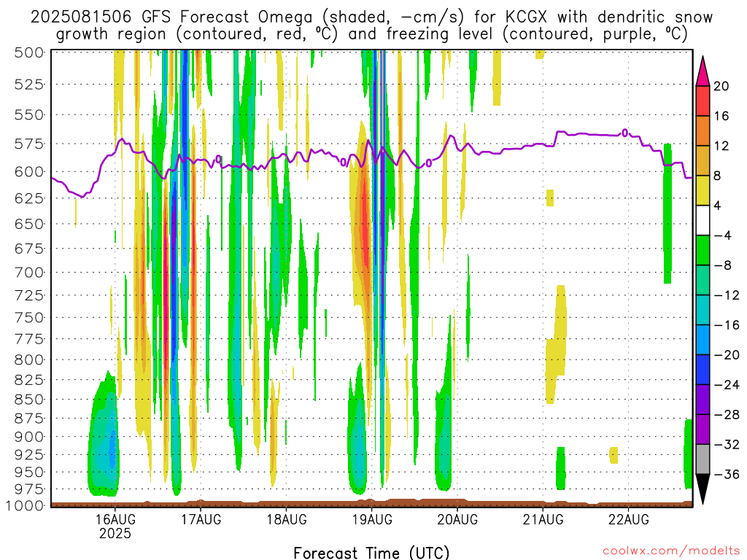Click the purple -28 to -32 colorbar swatch

coord(703,429)
